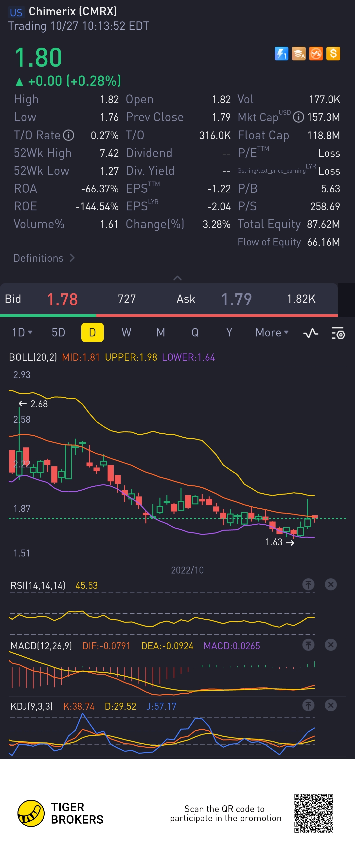Tap the MACD(12,26,9) indicator label
This screenshot has height=868, width=355.
pyautogui.click(x=41, y=646)
